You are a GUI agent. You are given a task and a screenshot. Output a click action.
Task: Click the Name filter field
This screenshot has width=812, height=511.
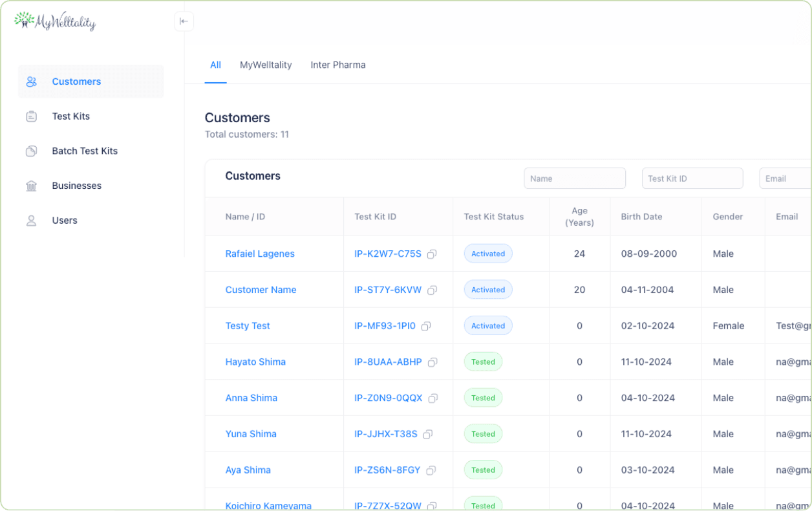(575, 179)
